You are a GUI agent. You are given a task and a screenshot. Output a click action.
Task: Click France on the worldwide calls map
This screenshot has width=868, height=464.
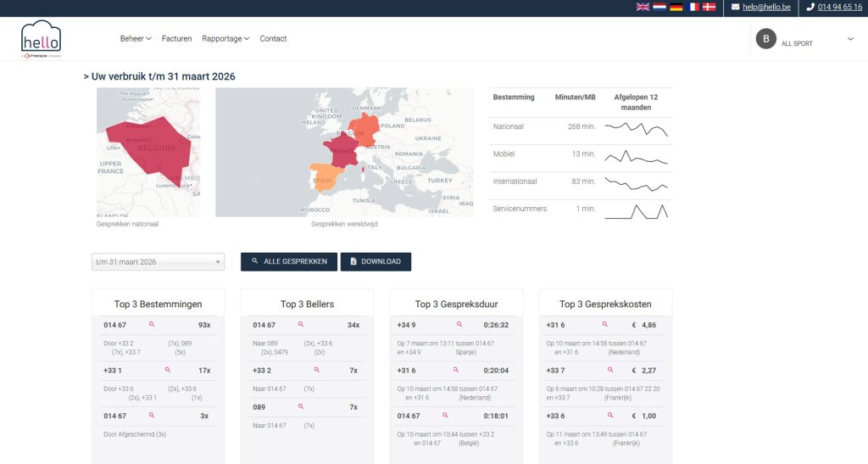(x=341, y=151)
